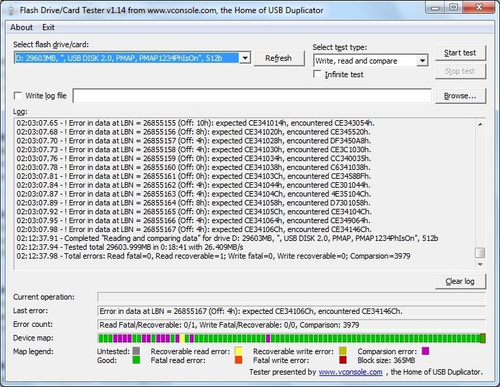Click the Fatal read error orange swatch
This screenshot has width=500, height=387.
[x=238, y=360]
